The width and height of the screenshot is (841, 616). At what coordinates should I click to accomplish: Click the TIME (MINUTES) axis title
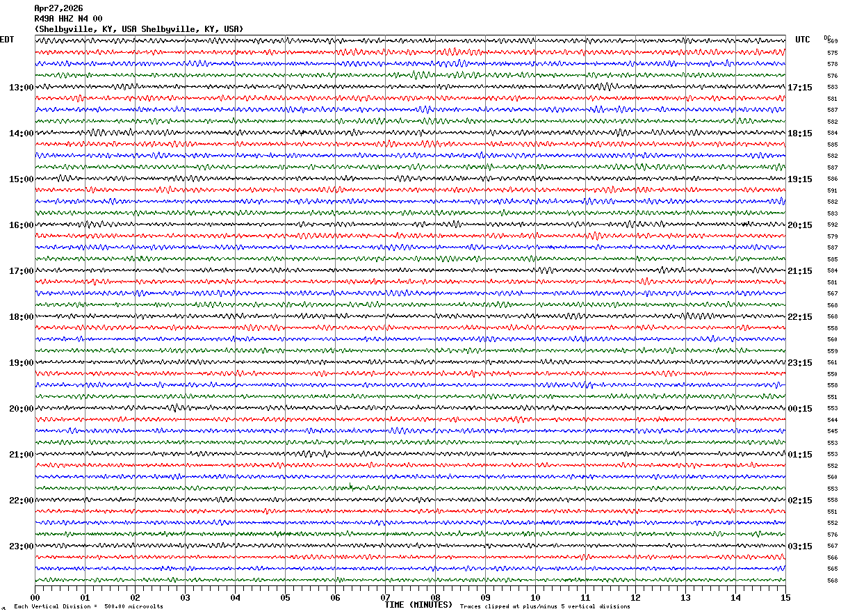coord(418,605)
